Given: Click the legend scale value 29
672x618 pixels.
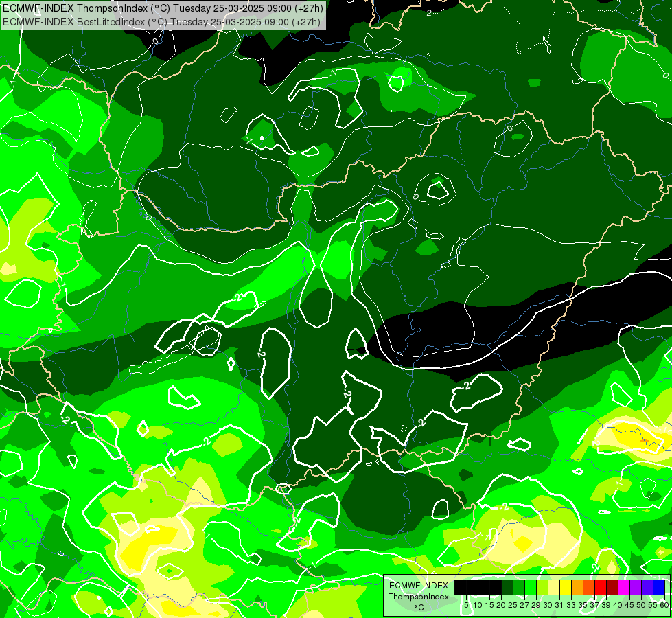Looking at the screenshot, I should coord(536,605).
